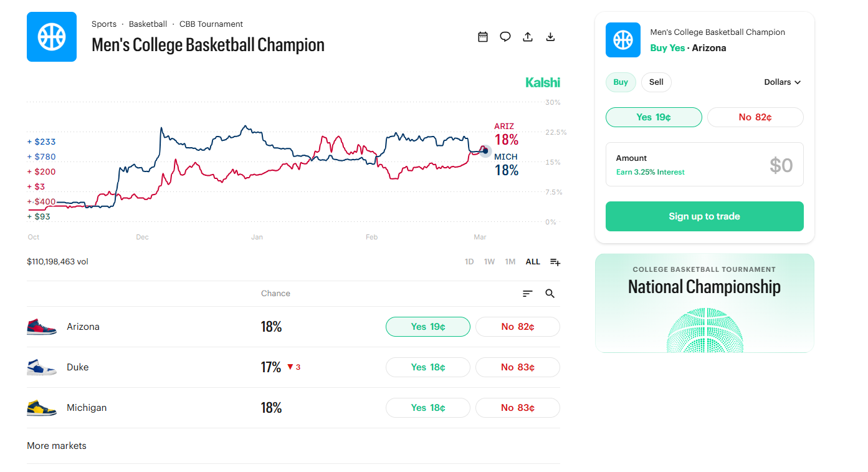Click the download chart data icon
868x472 pixels.
[550, 37]
